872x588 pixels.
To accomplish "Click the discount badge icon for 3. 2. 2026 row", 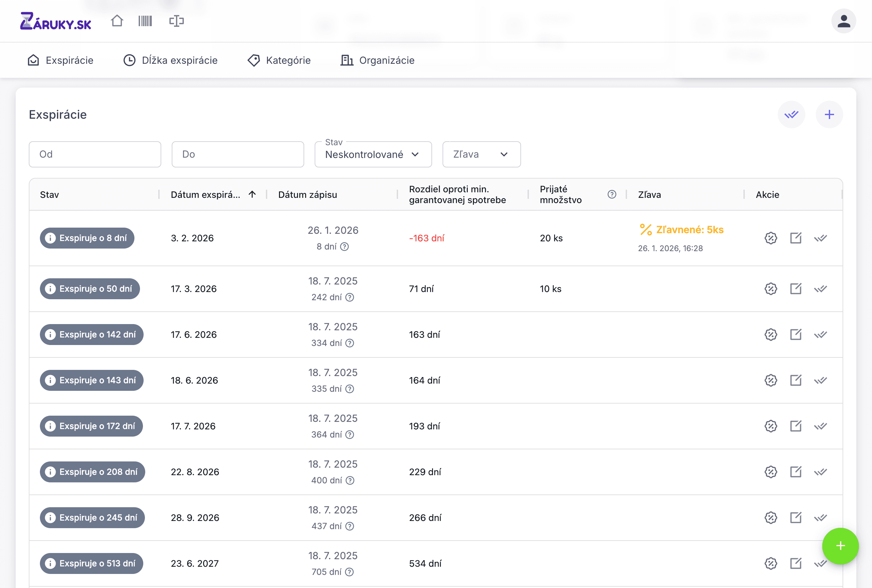I will pyautogui.click(x=770, y=238).
